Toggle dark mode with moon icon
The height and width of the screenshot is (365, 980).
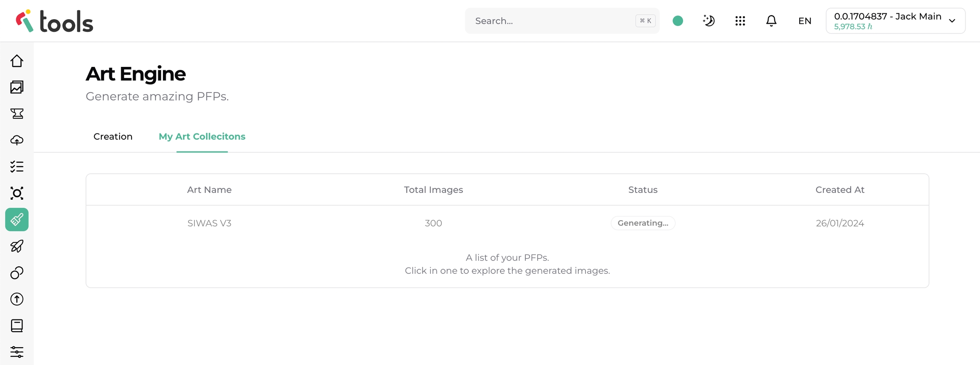point(709,21)
